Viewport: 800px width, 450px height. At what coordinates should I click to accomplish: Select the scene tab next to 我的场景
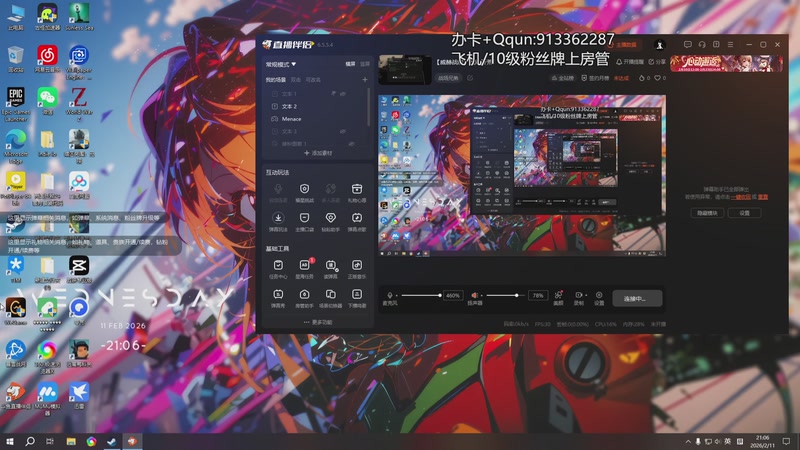coord(295,80)
